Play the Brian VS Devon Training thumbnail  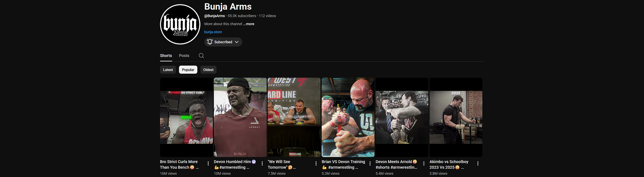pos(348,117)
